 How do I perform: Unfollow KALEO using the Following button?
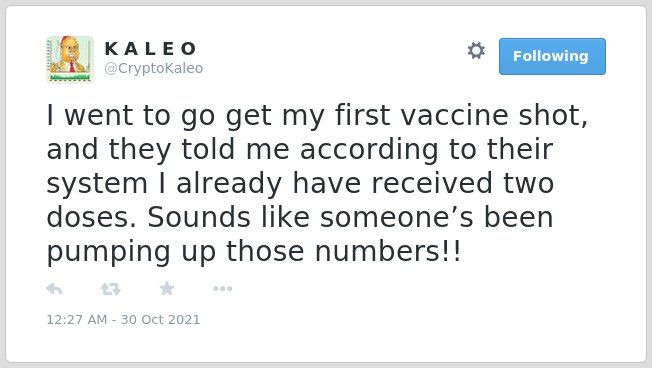552,56
